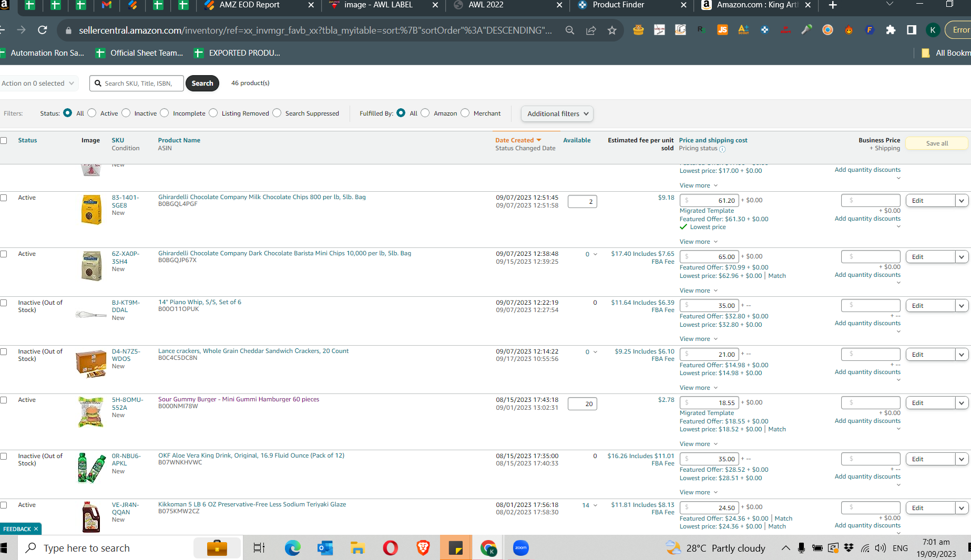Reload the Seller Central page
This screenshot has width=971, height=560.
(43, 30)
